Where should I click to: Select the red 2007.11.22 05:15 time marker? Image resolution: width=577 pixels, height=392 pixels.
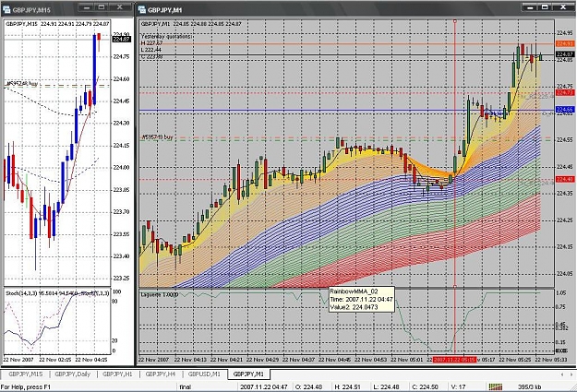coord(454,360)
